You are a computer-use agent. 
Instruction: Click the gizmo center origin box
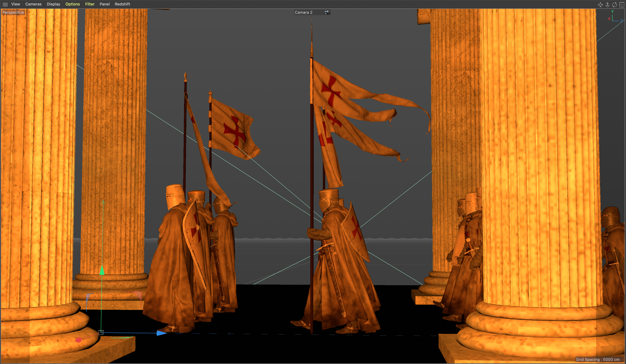[x=101, y=332]
